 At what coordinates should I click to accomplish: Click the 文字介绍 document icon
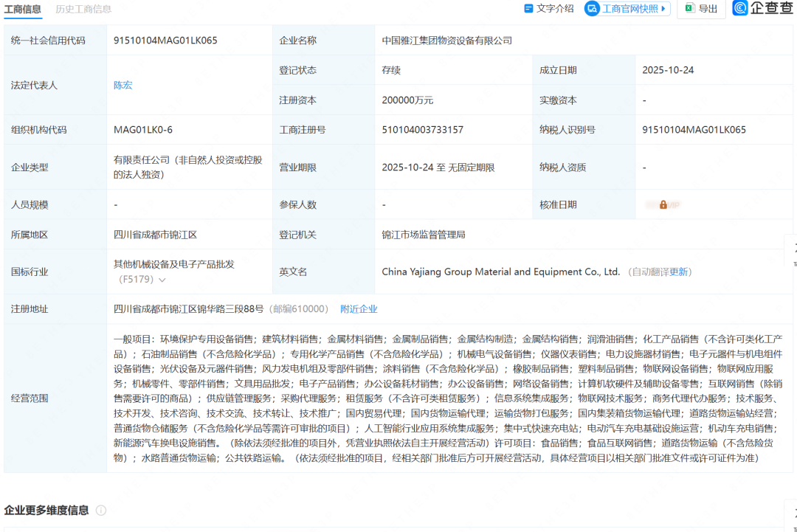click(528, 9)
